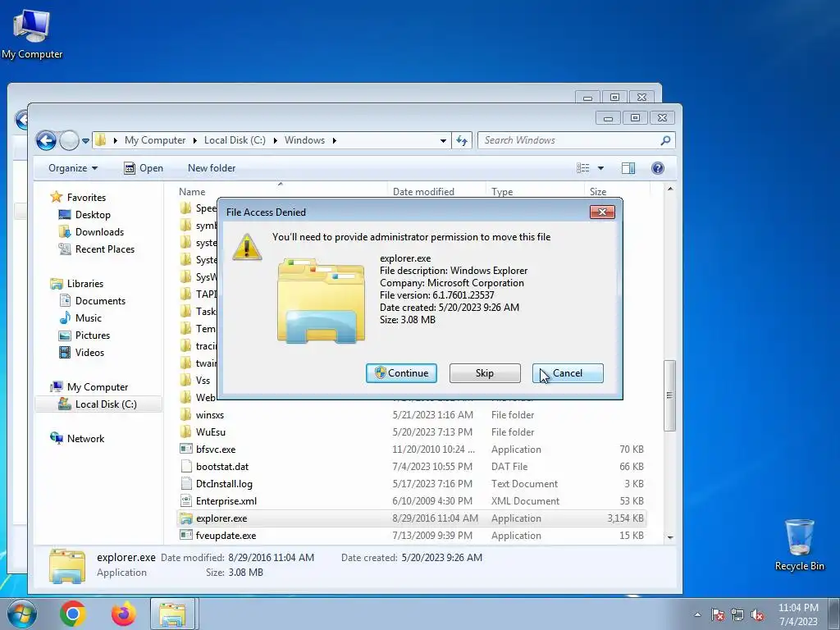This screenshot has height=630, width=840.
Task: Launch Google Chrome from taskbar
Action: (x=73, y=614)
